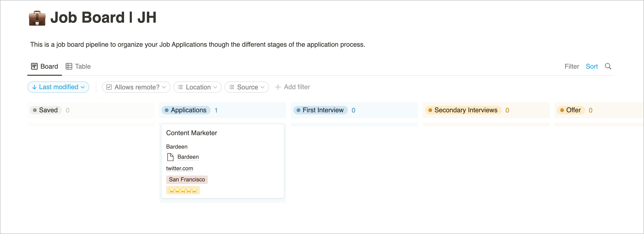
Task: Click the down-arrow sort direction icon
Action: 35,87
